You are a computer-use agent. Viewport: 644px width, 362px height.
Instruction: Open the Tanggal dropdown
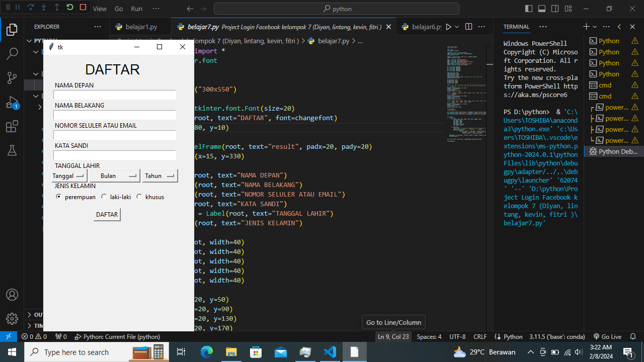[x=69, y=175]
